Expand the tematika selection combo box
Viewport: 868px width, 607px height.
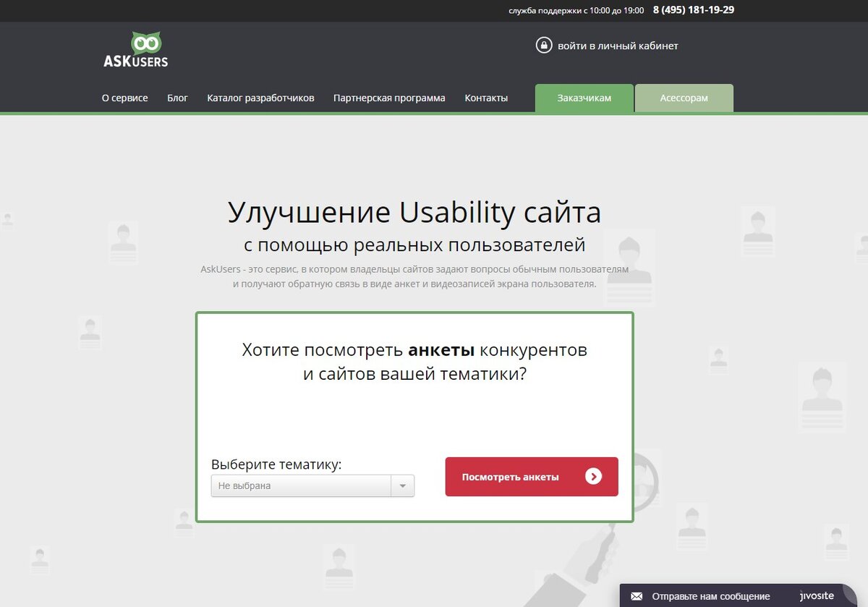coord(311,485)
